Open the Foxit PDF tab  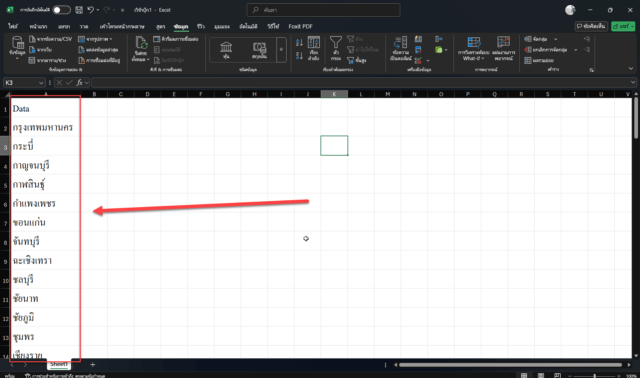[x=300, y=26]
